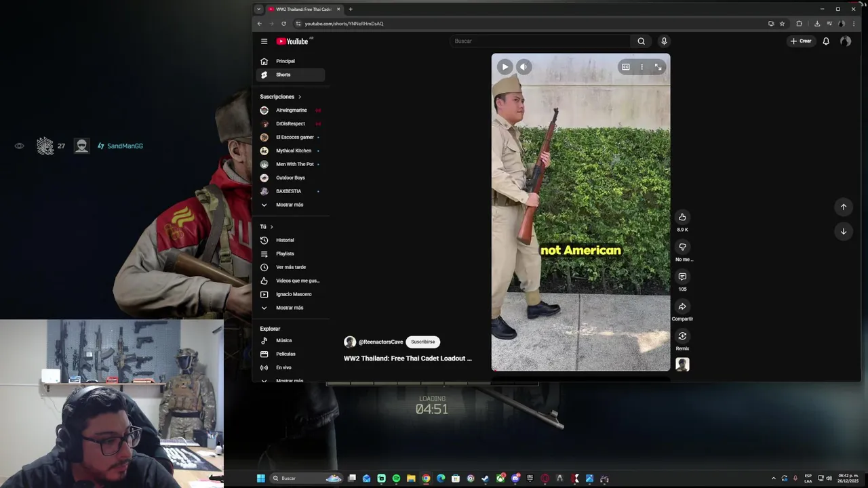Open Chrome tab search dropdown arrow
This screenshot has height=488, width=868.
point(258,9)
